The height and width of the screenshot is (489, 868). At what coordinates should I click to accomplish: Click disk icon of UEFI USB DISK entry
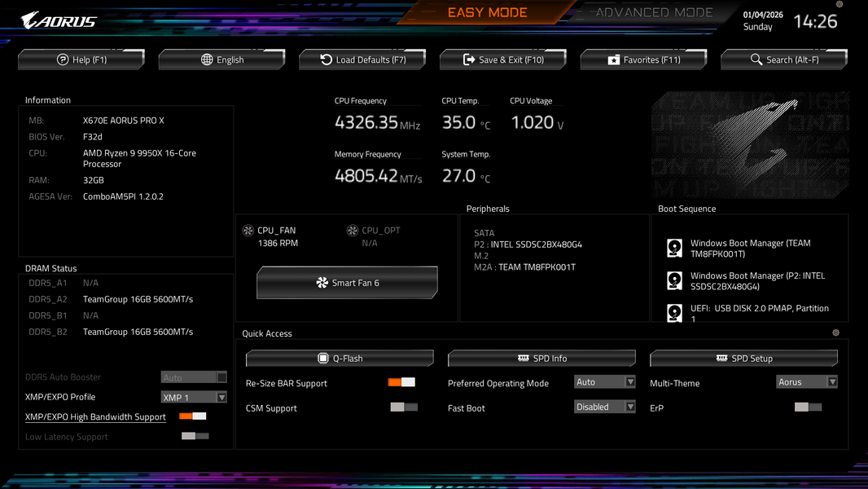click(x=674, y=313)
